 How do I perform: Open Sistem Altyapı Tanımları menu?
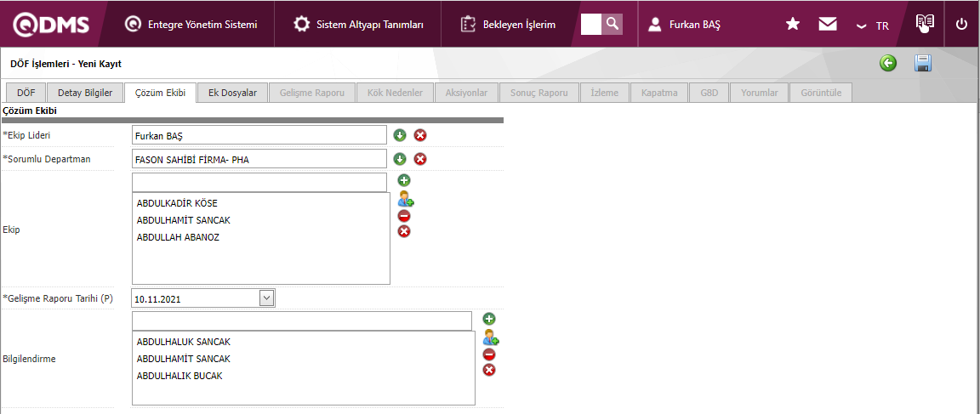pyautogui.click(x=359, y=25)
